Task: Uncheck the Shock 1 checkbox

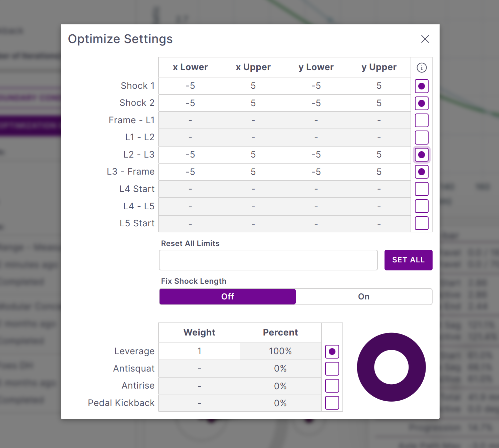Action: (x=422, y=86)
